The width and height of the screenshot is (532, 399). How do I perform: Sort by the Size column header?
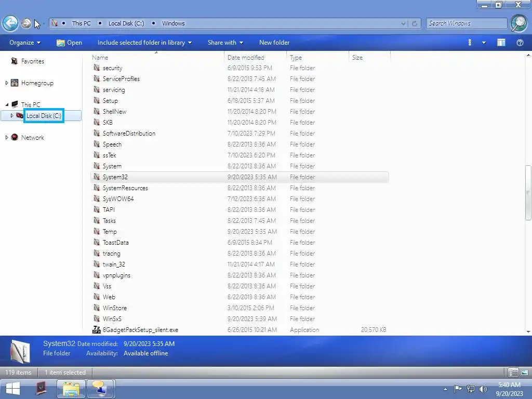coord(370,57)
